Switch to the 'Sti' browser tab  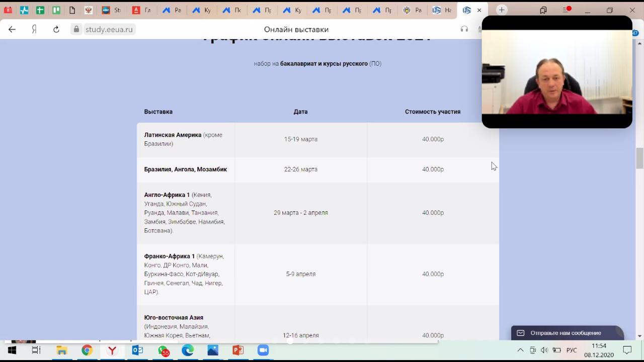pos(111,10)
